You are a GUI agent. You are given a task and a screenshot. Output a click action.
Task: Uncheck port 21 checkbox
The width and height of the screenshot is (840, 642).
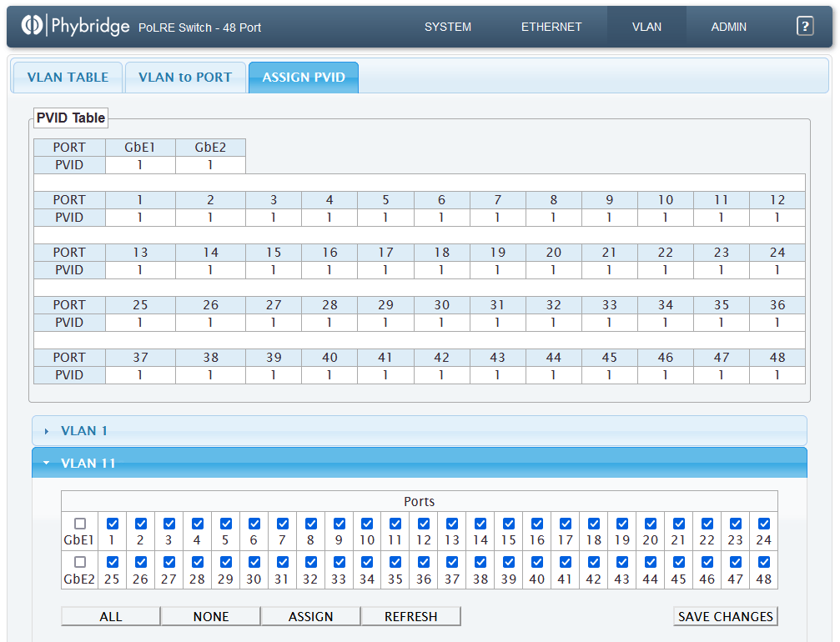click(679, 523)
